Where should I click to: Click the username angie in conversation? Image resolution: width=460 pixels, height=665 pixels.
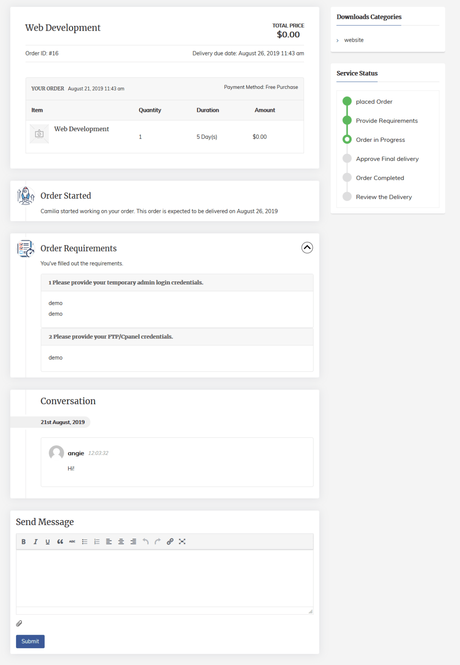coord(76,453)
